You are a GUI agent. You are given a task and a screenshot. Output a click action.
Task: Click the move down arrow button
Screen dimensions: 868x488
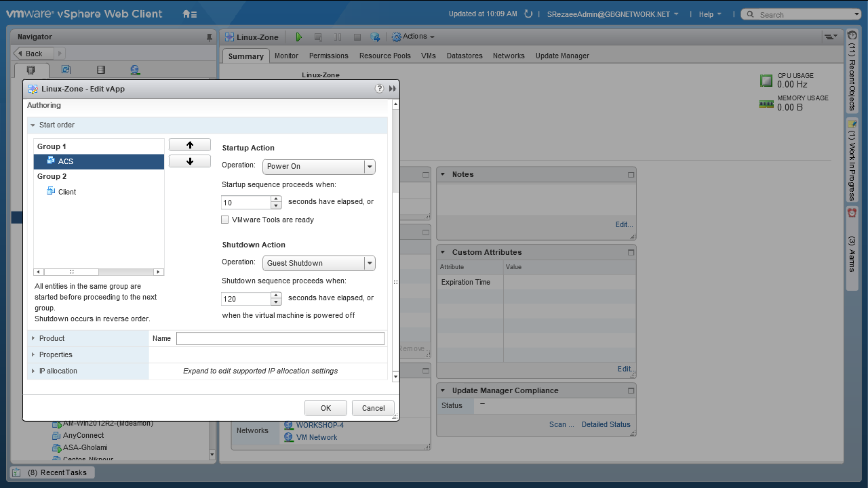(x=189, y=161)
